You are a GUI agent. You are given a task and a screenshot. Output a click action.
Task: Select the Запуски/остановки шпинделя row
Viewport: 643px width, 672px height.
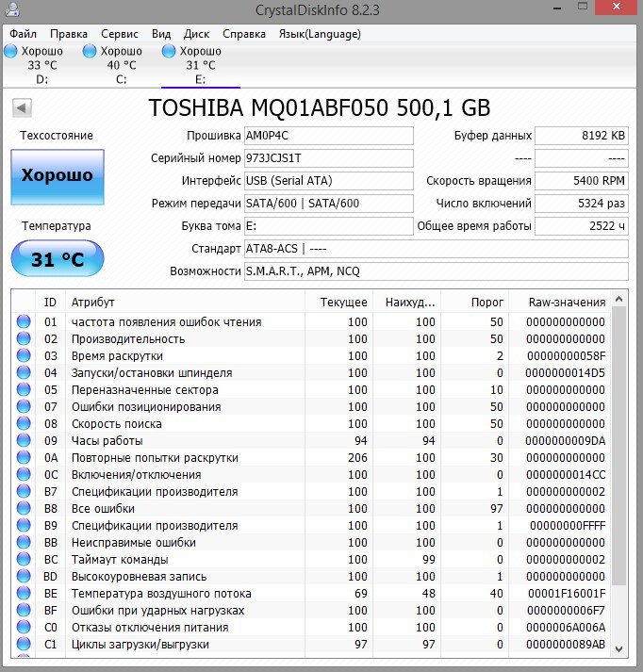[311, 373]
